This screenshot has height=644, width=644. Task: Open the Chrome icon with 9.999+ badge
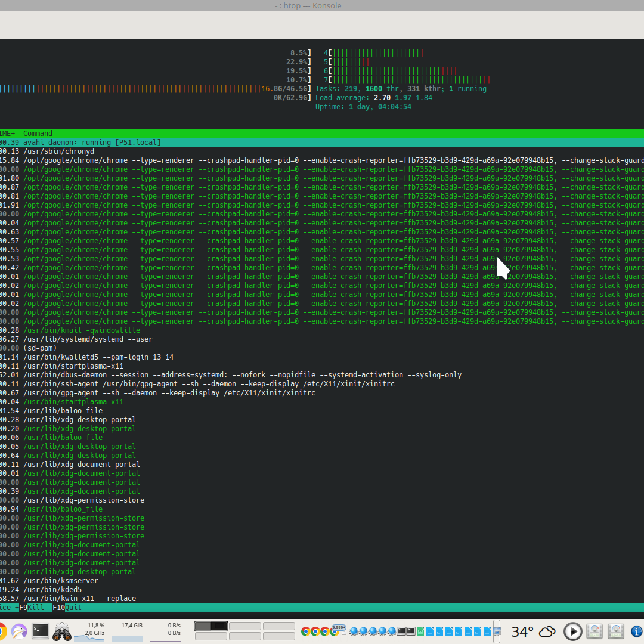[335, 631]
